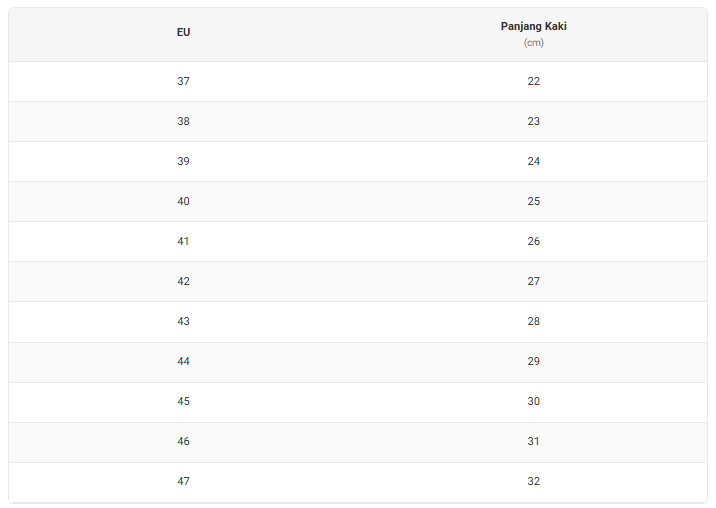This screenshot has width=716, height=508.
Task: Select EU size 38 cell
Action: point(184,121)
